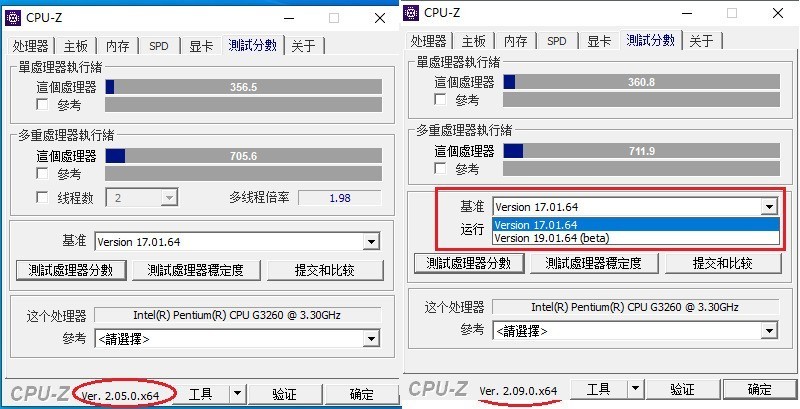Image resolution: width=800 pixels, height=409 pixels.
Task: Open the 处理器 tab in the right window
Action: pos(429,41)
